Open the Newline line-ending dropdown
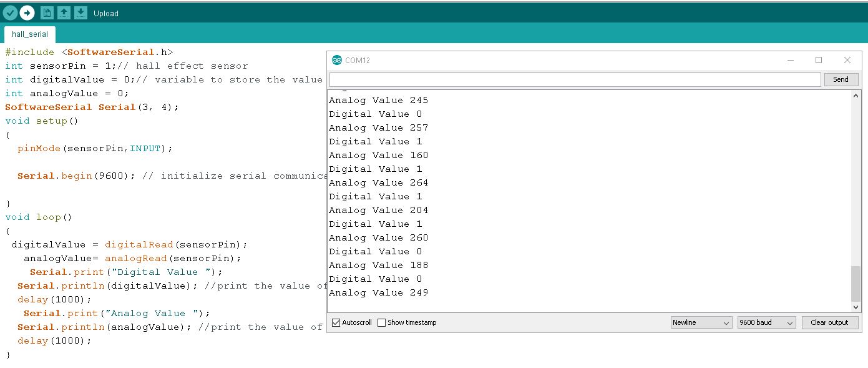Screen dimensions: 868x368 tap(701, 322)
